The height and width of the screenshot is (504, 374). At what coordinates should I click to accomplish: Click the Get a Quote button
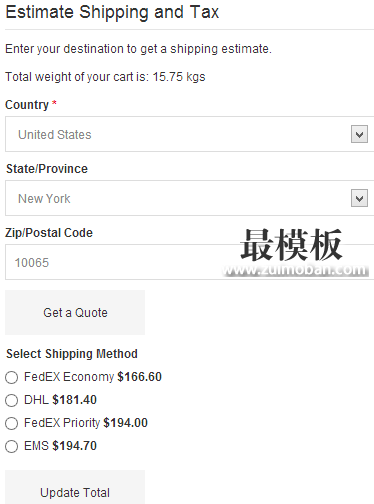point(75,312)
